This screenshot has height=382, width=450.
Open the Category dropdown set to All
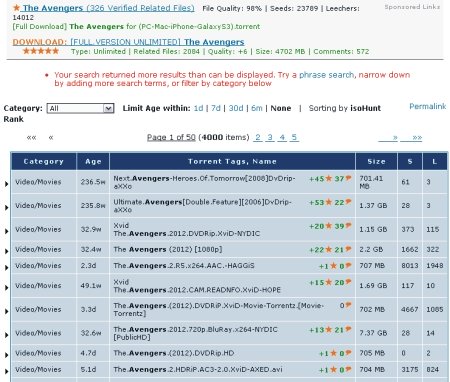tap(80, 108)
